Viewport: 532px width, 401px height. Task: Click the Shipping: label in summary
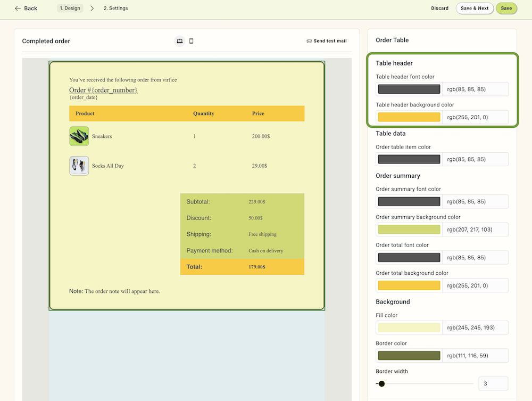coord(199,234)
